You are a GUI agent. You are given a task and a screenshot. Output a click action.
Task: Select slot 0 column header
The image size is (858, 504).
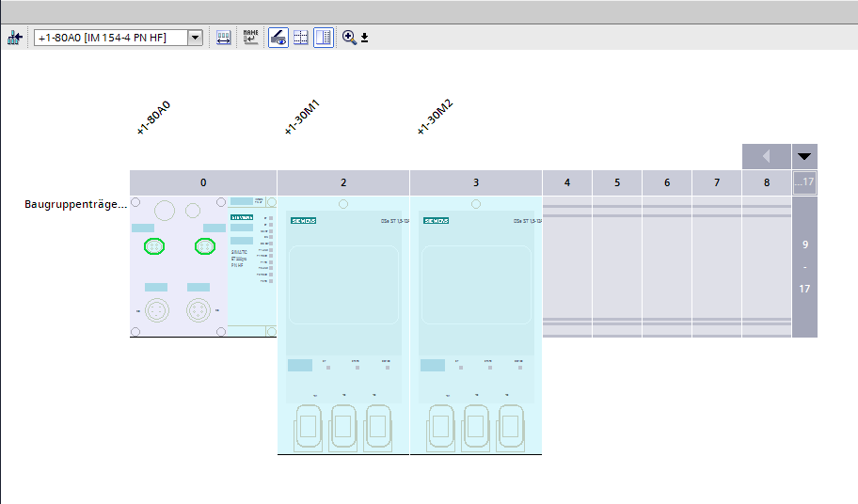(x=203, y=182)
